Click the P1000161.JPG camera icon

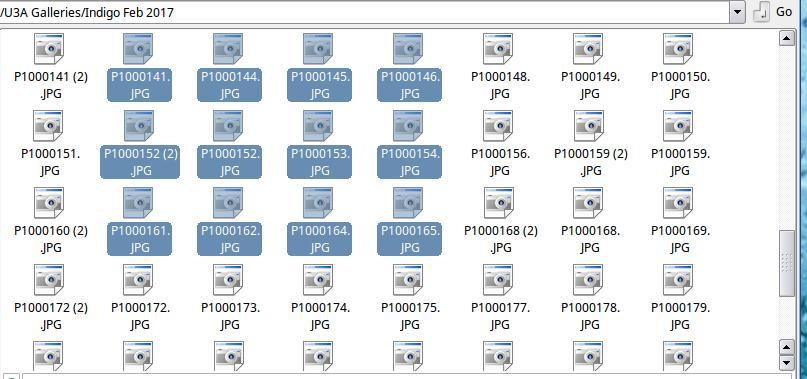point(139,203)
